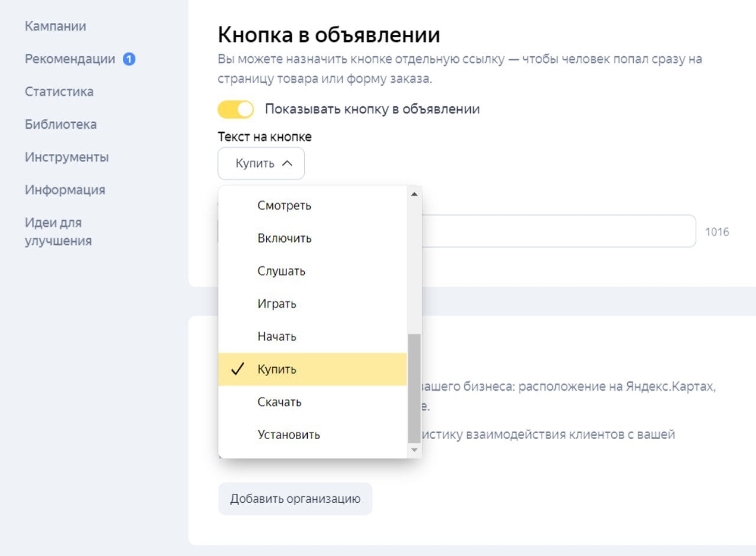
Task: Select Смотреть from the dropdown list
Action: (284, 206)
